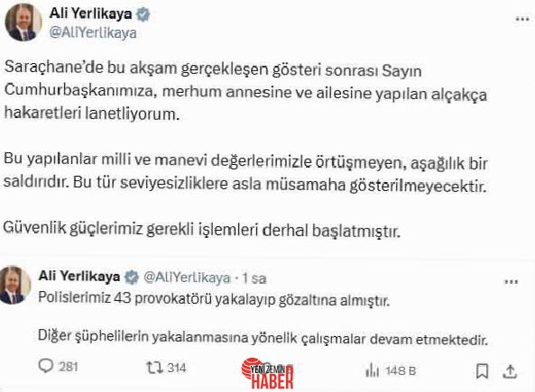Click @AliYerlikaya handle in quoted tweet
The image size is (535, 392).
tap(188, 278)
